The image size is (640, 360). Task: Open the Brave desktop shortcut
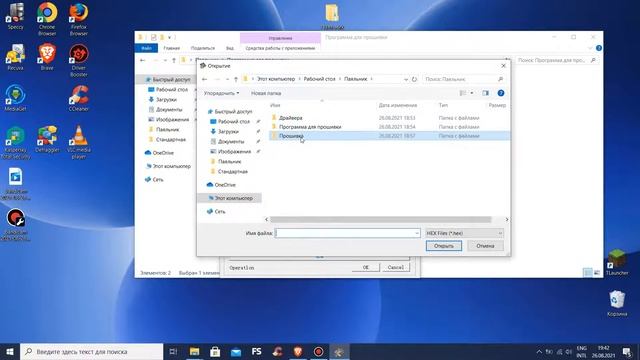pos(47,57)
